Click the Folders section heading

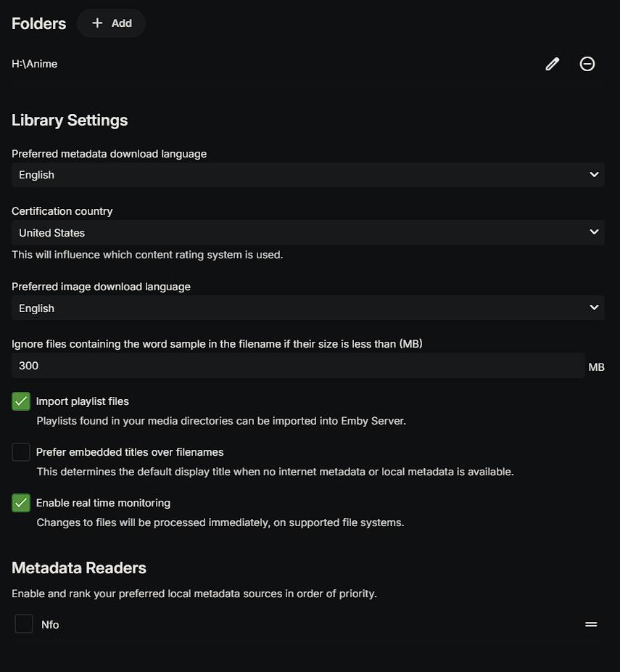tap(39, 23)
